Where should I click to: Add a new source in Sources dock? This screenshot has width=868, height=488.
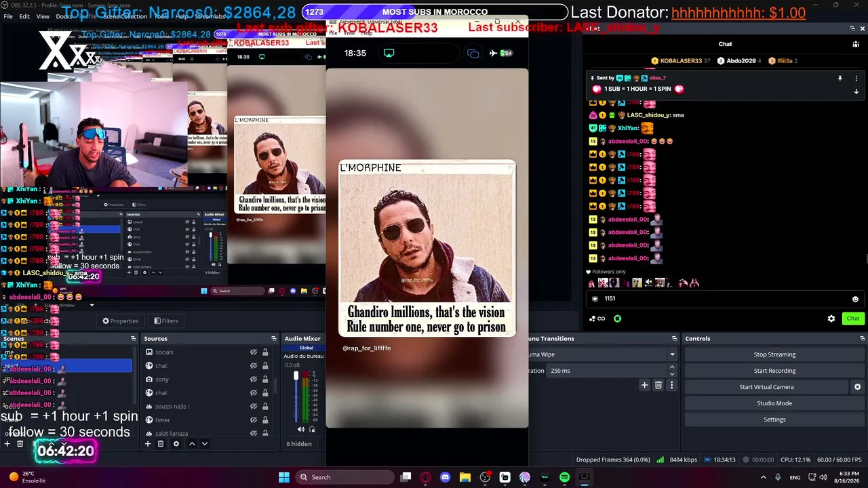(x=147, y=444)
